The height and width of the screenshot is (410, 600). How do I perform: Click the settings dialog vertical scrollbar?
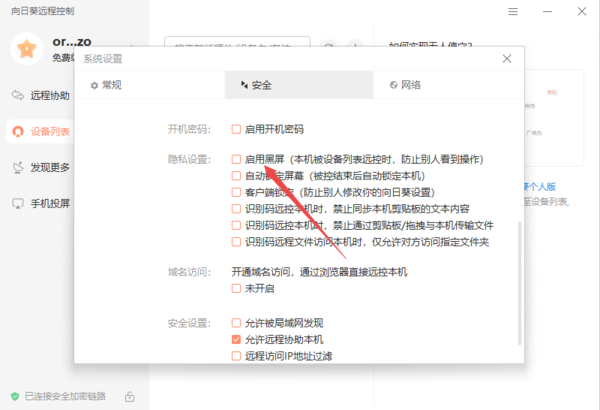click(x=518, y=280)
